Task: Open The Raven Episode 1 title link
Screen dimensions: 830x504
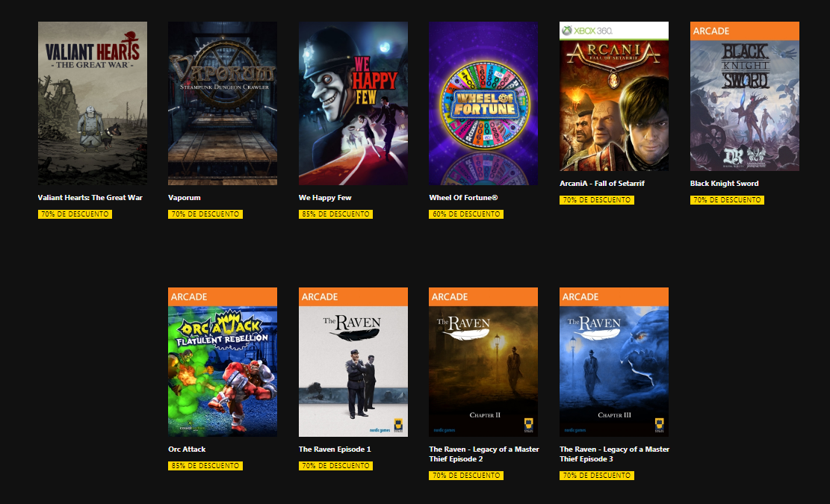Action: [335, 449]
